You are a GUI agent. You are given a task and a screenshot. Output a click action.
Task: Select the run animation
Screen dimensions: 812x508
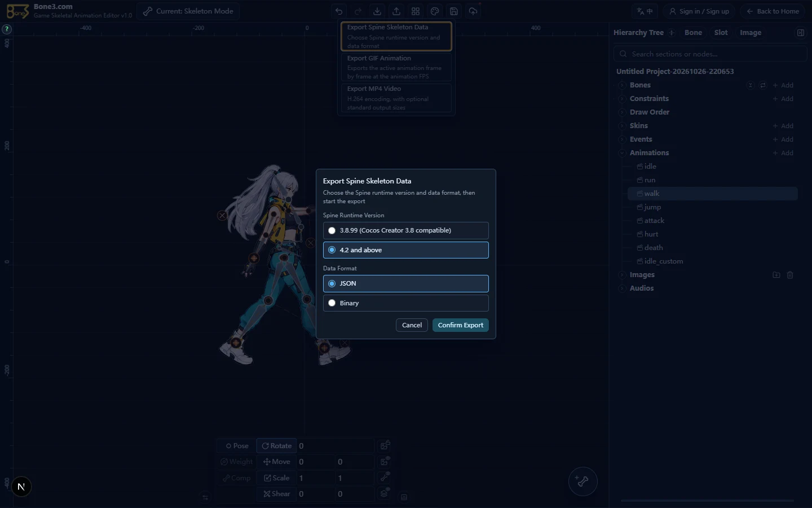coord(713,180)
